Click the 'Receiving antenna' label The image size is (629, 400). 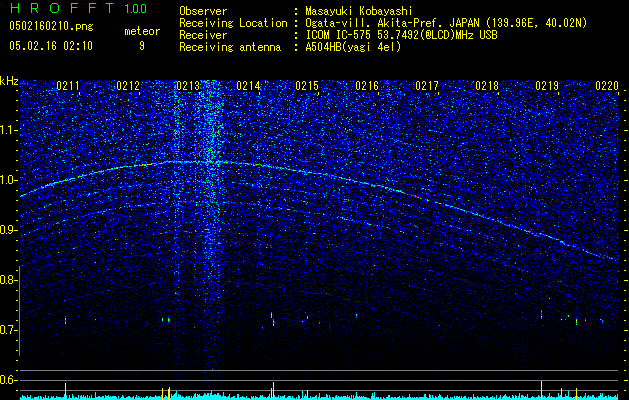click(230, 47)
